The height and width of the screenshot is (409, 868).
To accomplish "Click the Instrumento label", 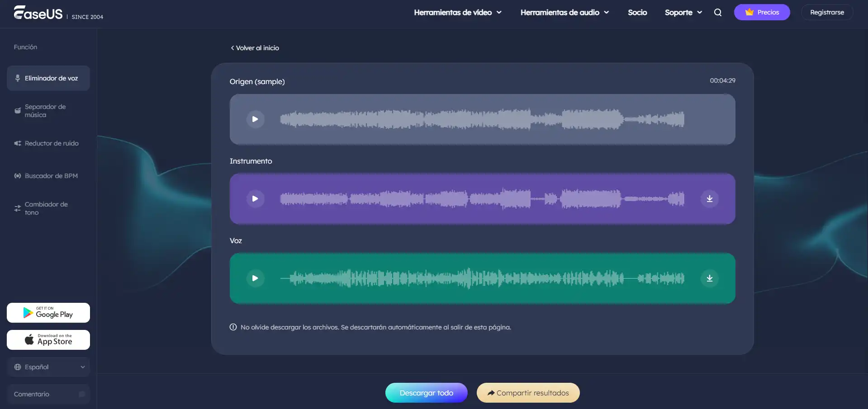I will coord(251,161).
